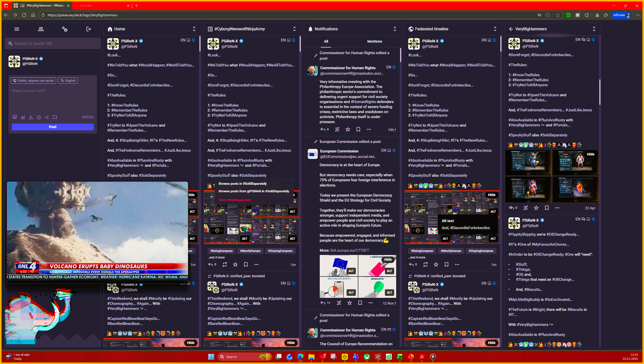Screen dimensions: 644x364
Task: Favourite the European Commission post
Action: coord(349,303)
